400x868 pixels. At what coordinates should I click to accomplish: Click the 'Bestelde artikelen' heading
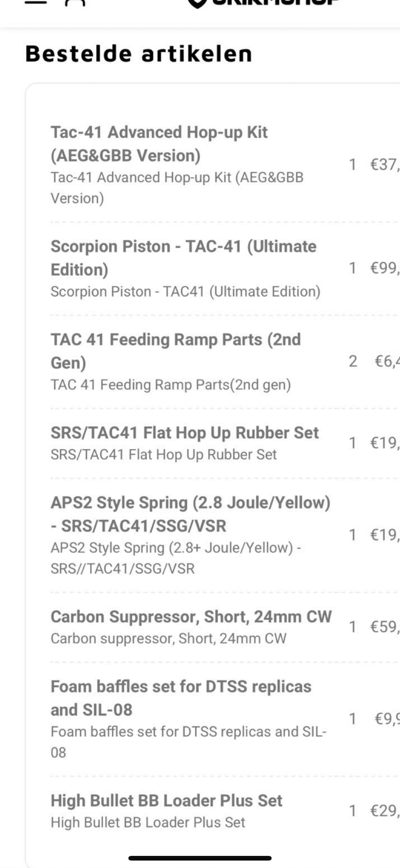pyautogui.click(x=138, y=54)
